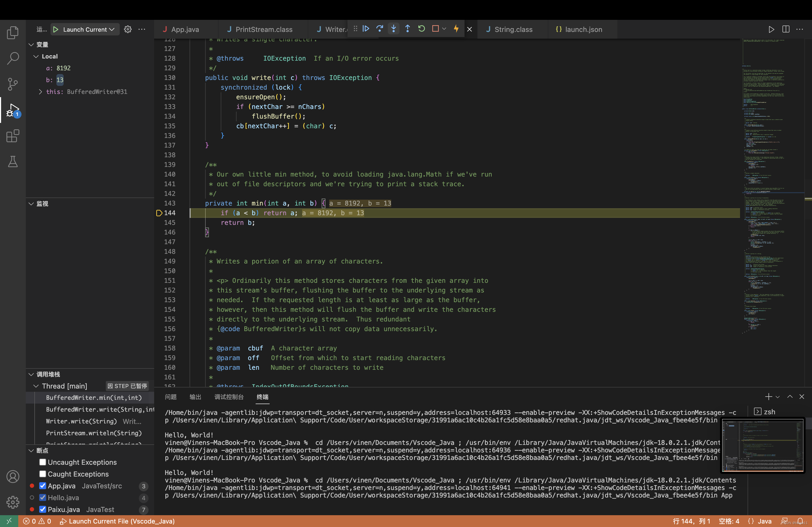
Task: Enable the Caught Exceptions breakpoint
Action: [x=43, y=474]
